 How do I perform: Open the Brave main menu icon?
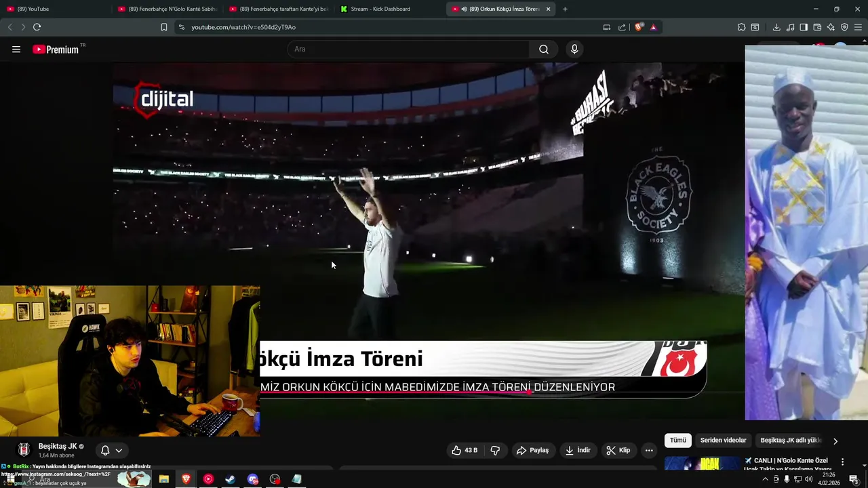point(858,27)
